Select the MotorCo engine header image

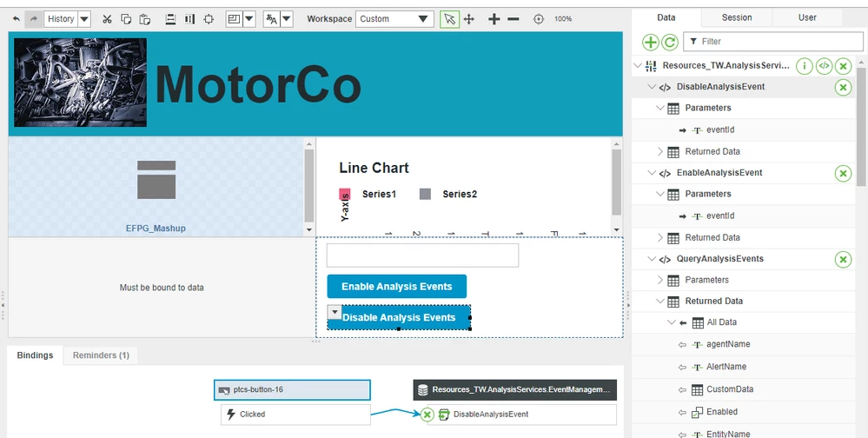[80, 83]
